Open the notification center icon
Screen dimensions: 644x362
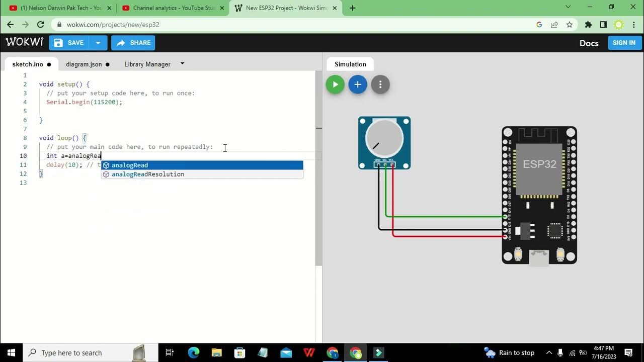coord(629,352)
